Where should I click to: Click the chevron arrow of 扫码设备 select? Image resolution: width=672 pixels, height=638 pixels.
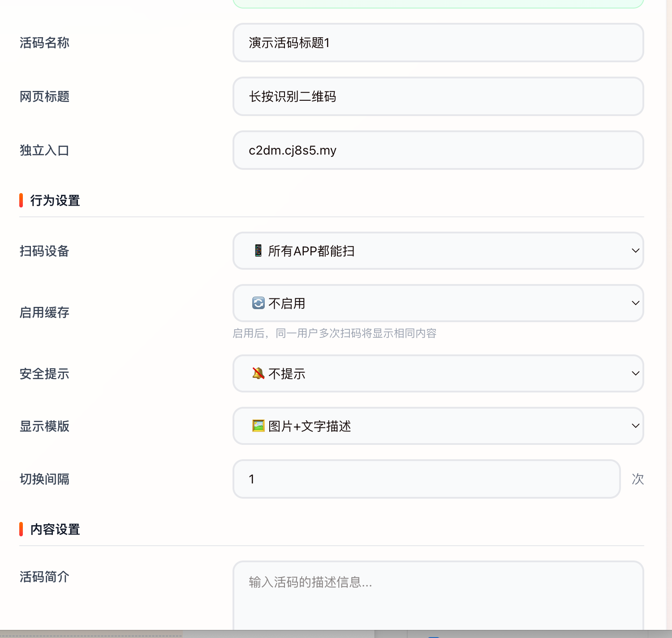tap(635, 250)
